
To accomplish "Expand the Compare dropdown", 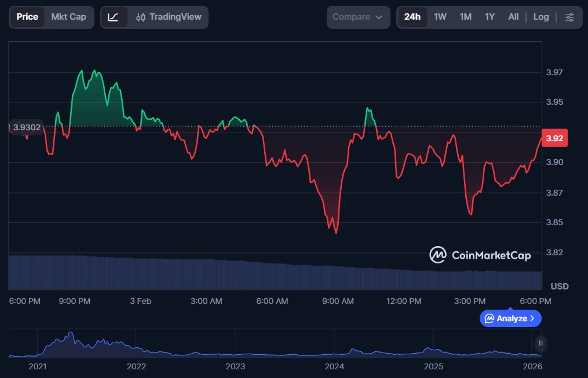I will tap(357, 17).
